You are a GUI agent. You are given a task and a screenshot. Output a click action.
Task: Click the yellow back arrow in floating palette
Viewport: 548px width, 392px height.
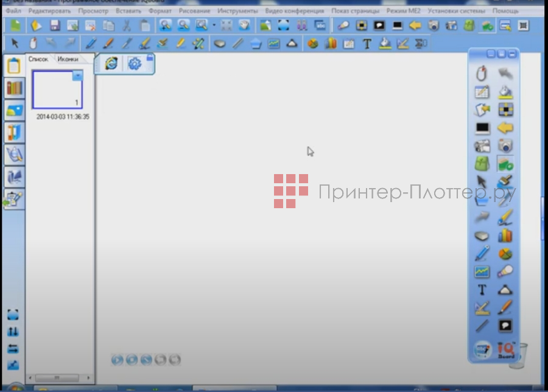coord(505,128)
